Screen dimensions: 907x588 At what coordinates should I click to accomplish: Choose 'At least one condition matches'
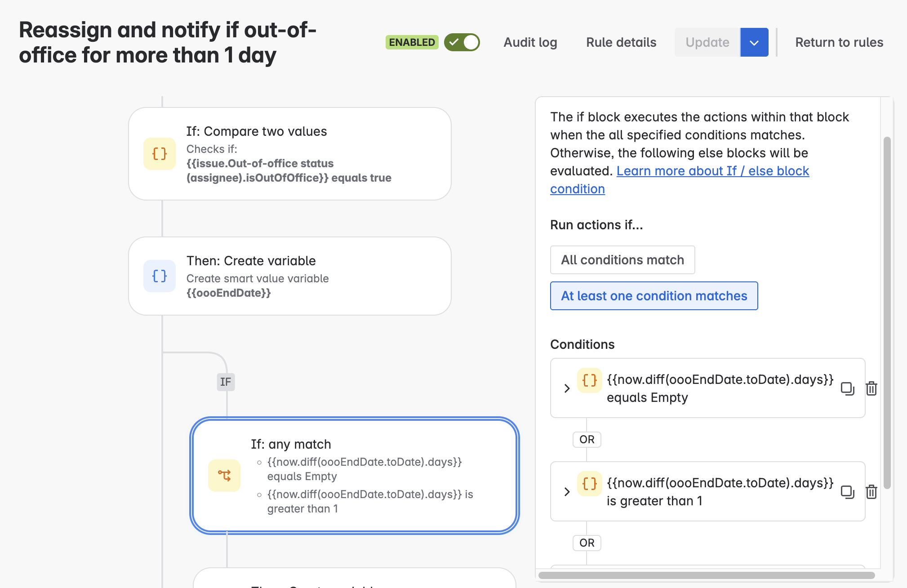654,296
